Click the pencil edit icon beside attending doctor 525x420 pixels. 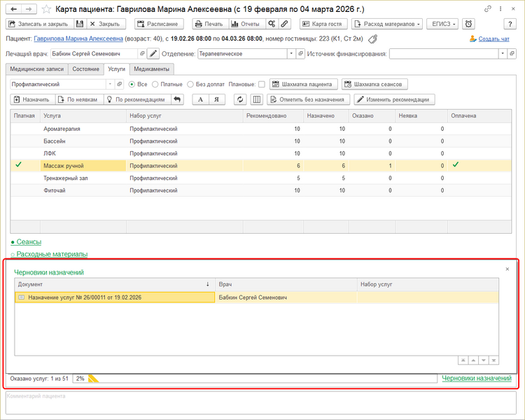point(153,53)
